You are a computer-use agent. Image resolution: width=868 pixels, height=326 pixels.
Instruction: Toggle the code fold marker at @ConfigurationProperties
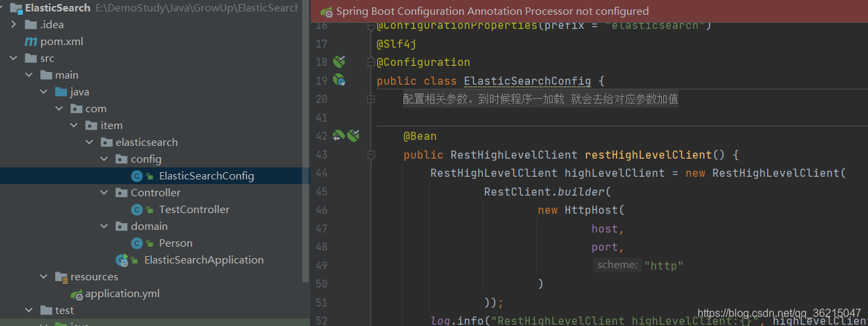371,27
